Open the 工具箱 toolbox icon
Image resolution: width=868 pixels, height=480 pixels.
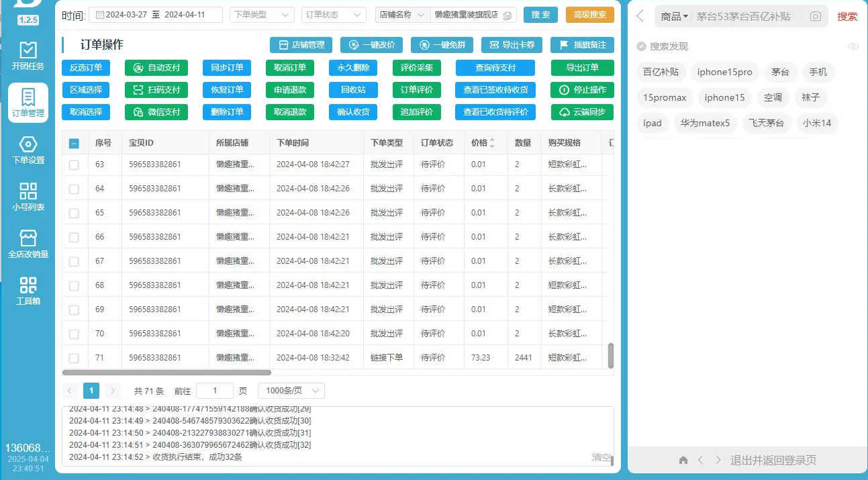tap(28, 291)
